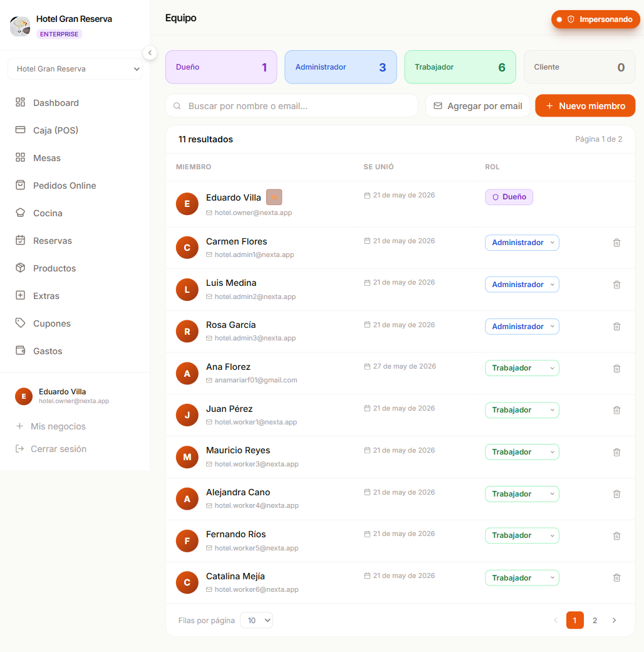Viewport: 644px width, 652px height.
Task: Focus the search by name or email field
Action: 292,105
